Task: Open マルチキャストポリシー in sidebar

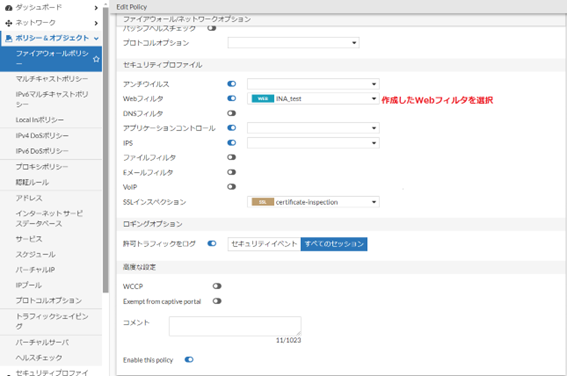Action: click(51, 79)
